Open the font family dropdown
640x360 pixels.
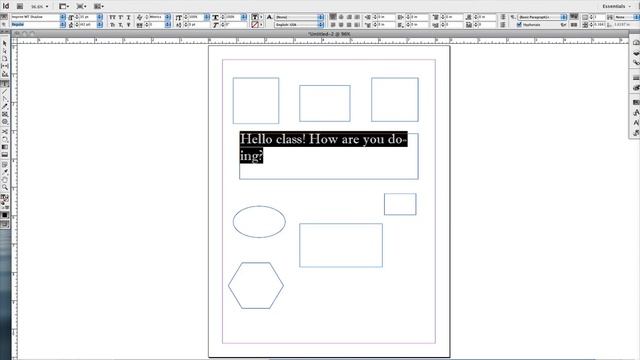pyautogui.click(x=63, y=17)
